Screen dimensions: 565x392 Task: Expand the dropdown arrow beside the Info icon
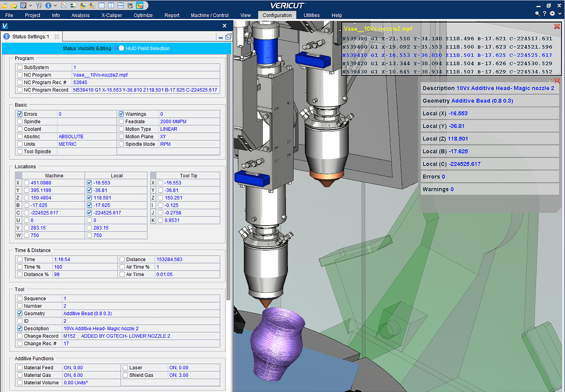(x=55, y=5)
